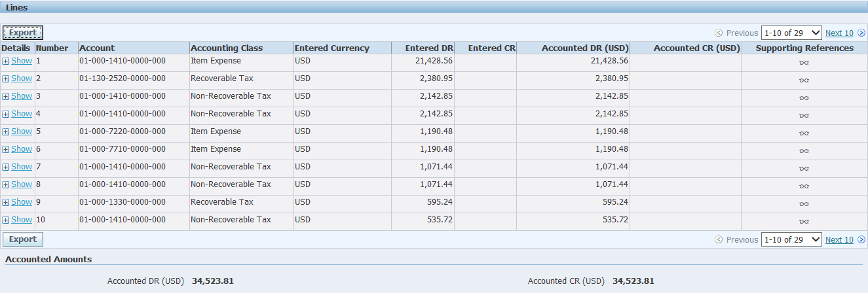The width and height of the screenshot is (868, 293).
Task: Open supporting references glasses icon for line 1
Action: pyautogui.click(x=804, y=63)
